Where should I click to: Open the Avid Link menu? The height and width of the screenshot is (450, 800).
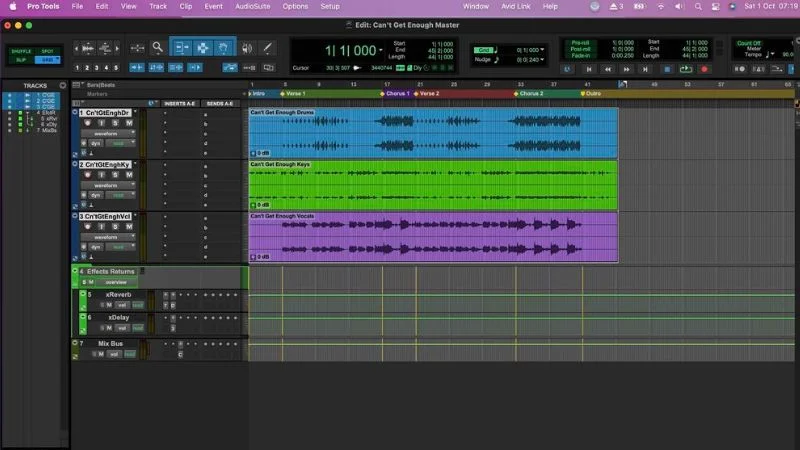516,7
